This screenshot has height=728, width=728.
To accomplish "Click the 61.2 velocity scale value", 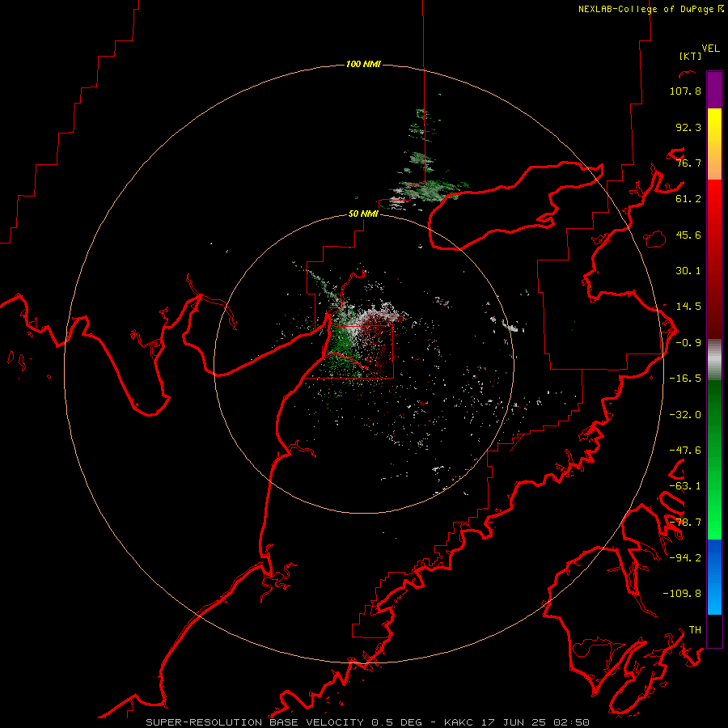I will coord(688,199).
